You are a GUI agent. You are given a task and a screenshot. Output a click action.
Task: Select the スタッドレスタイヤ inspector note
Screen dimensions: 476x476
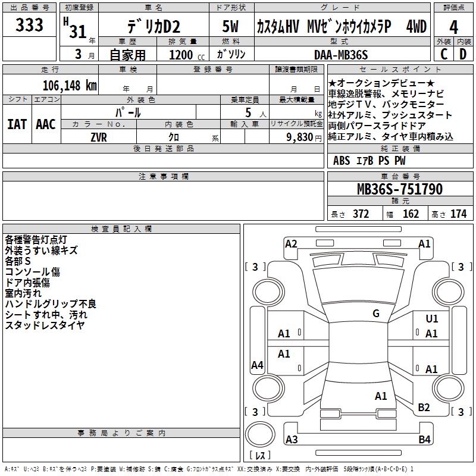(x=45, y=325)
